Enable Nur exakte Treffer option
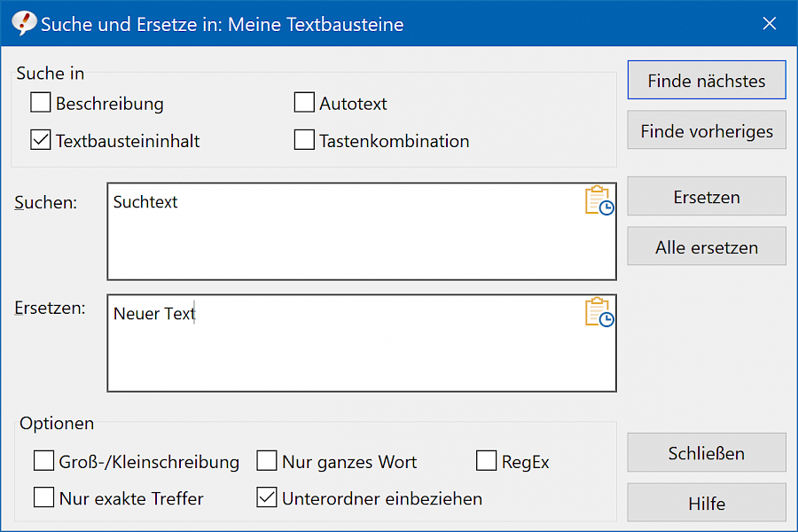This screenshot has width=798, height=532. click(x=43, y=497)
